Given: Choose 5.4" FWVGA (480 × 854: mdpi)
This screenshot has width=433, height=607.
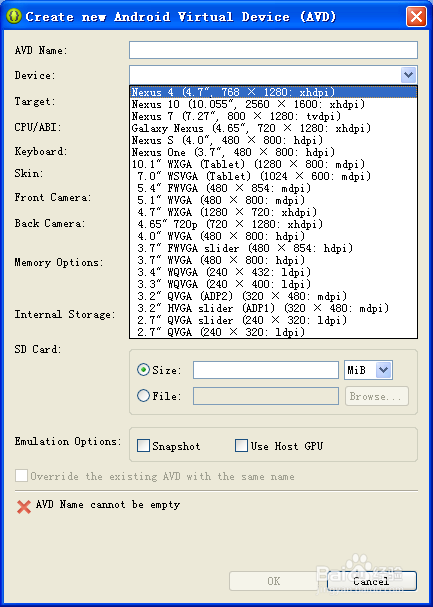Looking at the screenshot, I should pos(273,188).
